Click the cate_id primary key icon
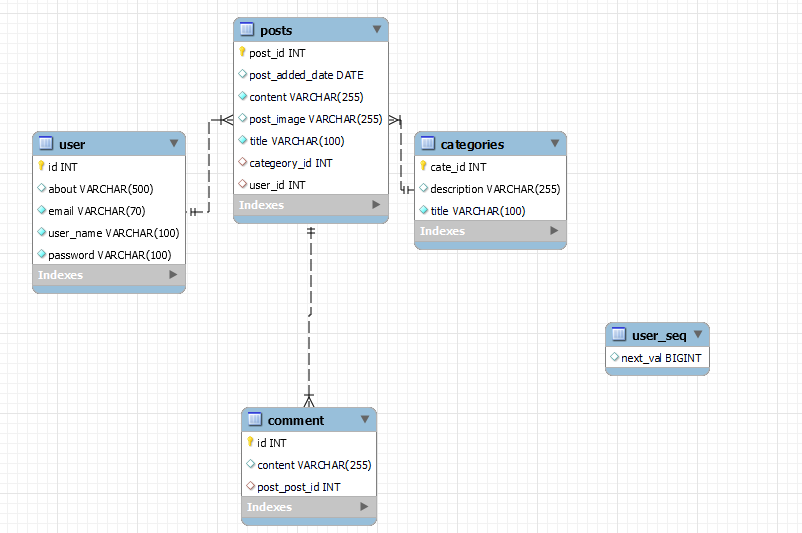Viewport: 802px width, 533px height. (x=424, y=166)
